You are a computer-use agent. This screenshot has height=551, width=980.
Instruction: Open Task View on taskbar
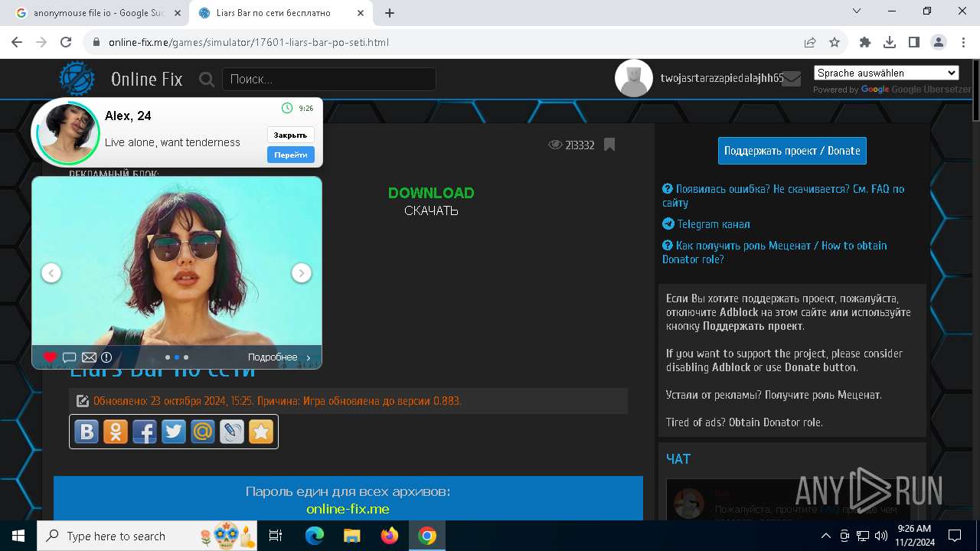[x=276, y=536]
